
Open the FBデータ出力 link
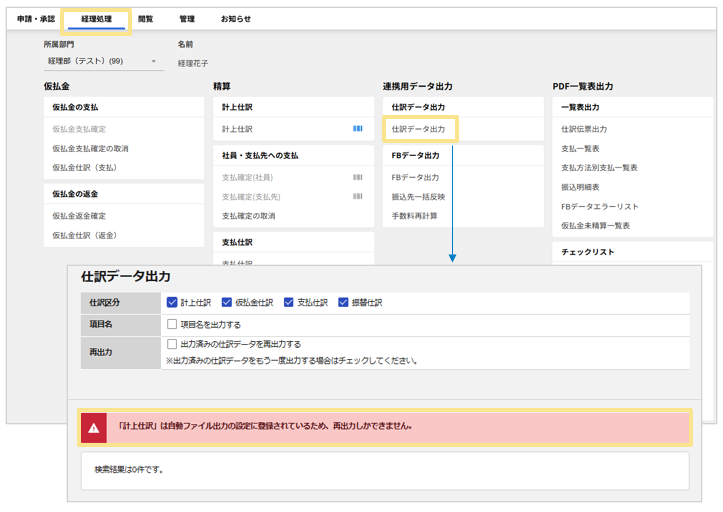415,178
